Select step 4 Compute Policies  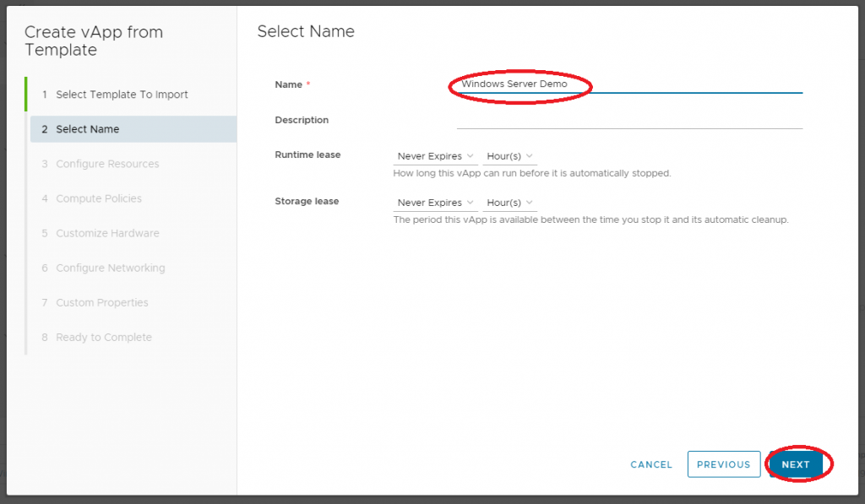pos(133,198)
